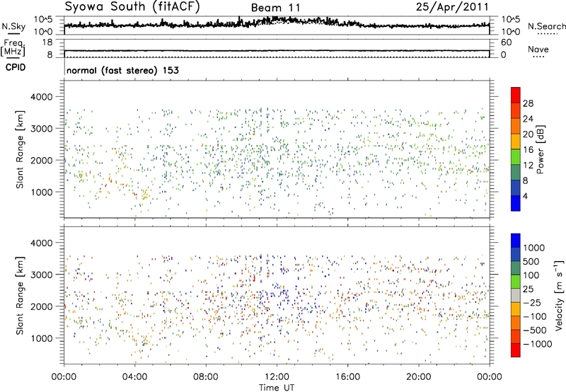Click the '16:00' time axis label
Screen dimensions: 566x392
tap(347, 377)
